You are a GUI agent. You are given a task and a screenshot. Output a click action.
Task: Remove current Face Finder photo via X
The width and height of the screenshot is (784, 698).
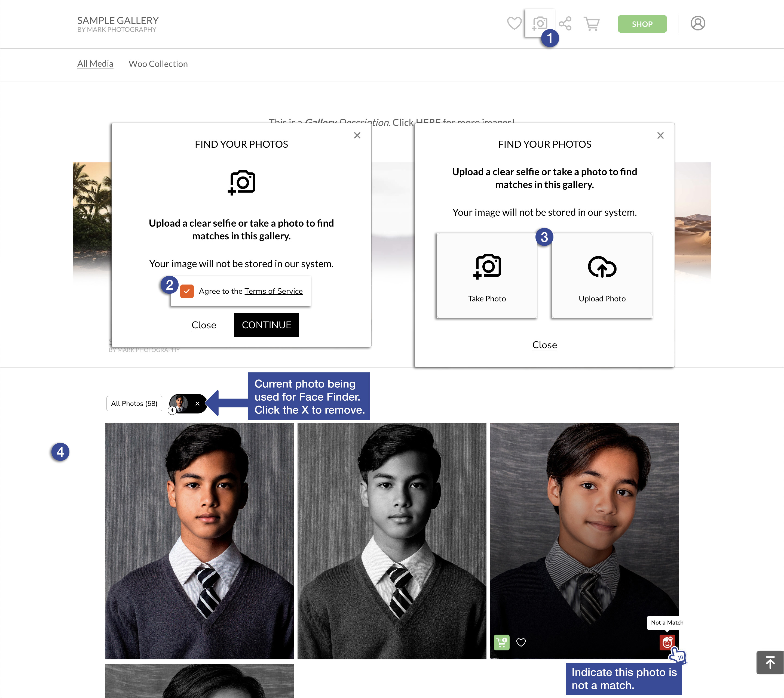click(198, 403)
